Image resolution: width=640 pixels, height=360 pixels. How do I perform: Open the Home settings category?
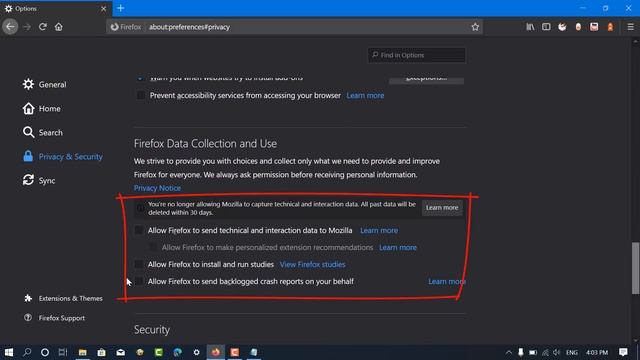coord(42,109)
